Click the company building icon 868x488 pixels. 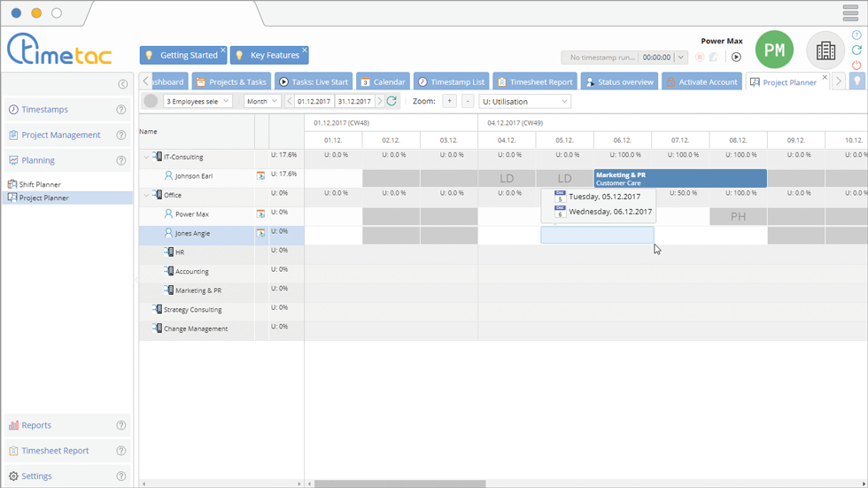pos(825,51)
